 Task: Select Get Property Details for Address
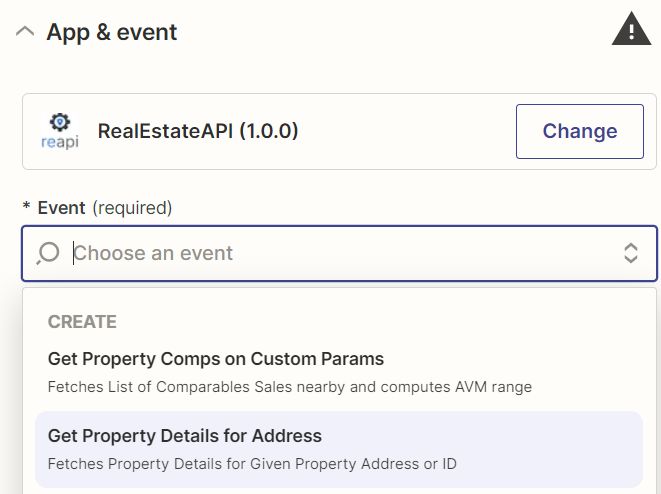[339, 449]
